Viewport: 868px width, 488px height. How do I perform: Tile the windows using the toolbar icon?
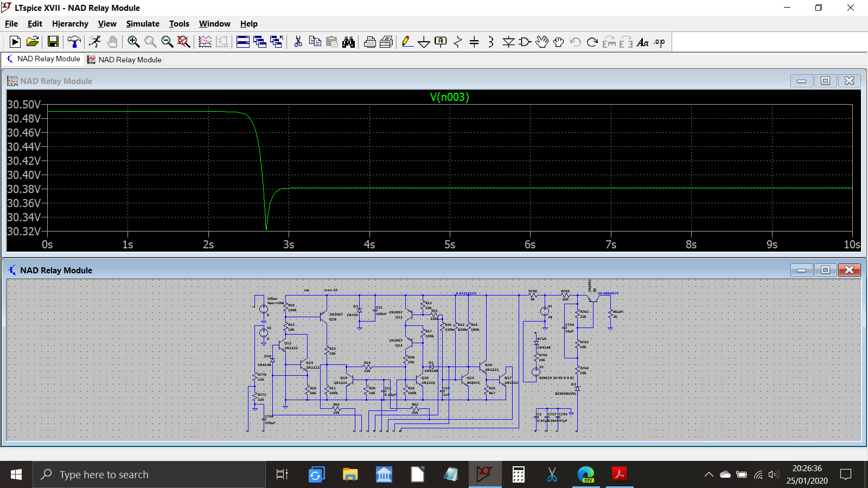pyautogui.click(x=243, y=42)
